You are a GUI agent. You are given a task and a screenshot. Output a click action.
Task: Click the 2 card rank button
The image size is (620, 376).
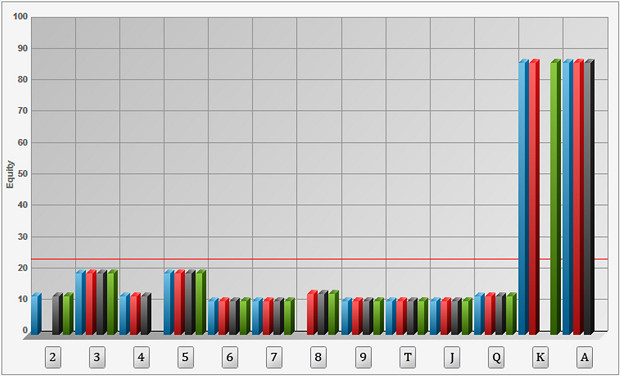coord(53,357)
